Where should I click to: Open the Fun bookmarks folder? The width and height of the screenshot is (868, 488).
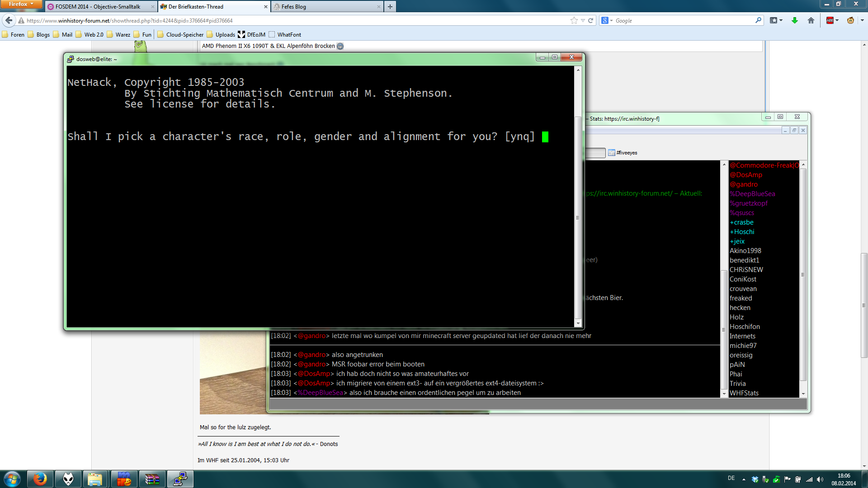point(142,34)
